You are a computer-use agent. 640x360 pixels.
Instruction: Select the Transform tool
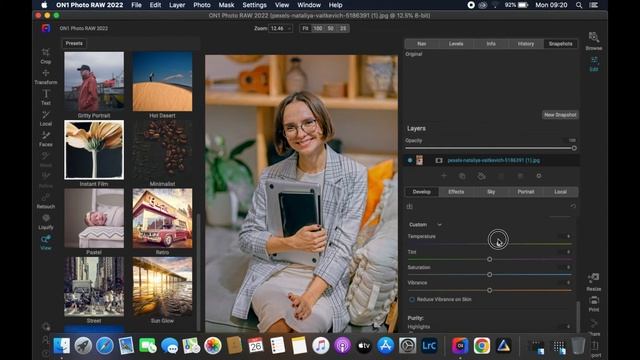point(46,77)
